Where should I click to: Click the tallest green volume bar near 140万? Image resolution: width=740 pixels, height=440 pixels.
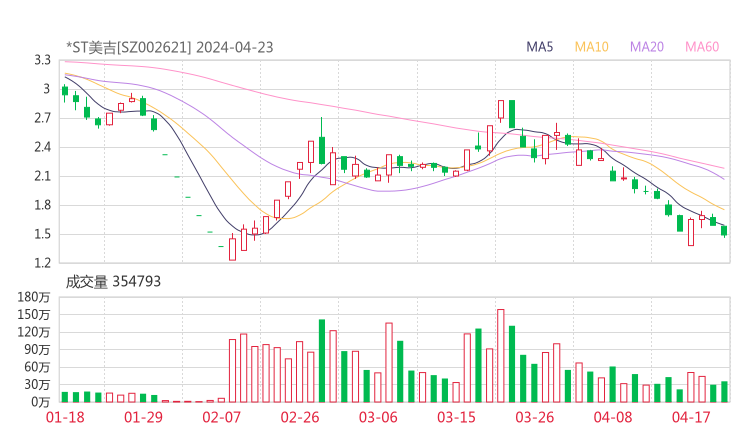point(322,361)
